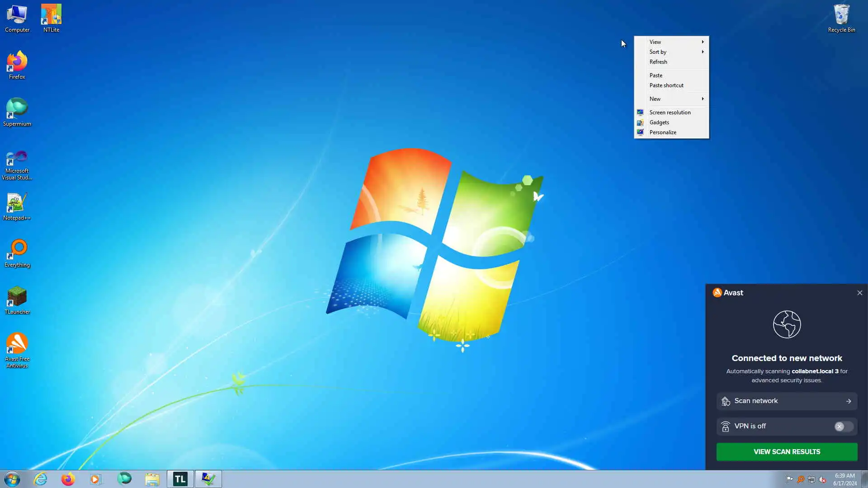Viewport: 868px width, 488px height.
Task: Choose Refresh from the context menu
Action: (658, 62)
